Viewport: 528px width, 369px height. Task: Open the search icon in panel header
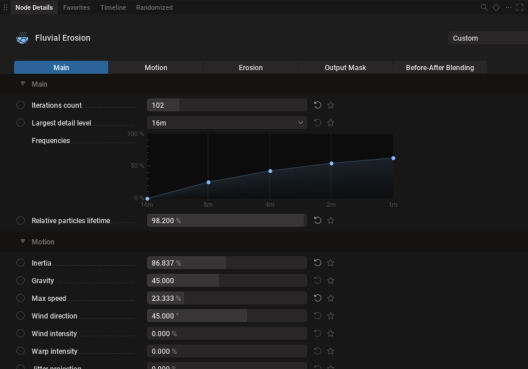484,7
